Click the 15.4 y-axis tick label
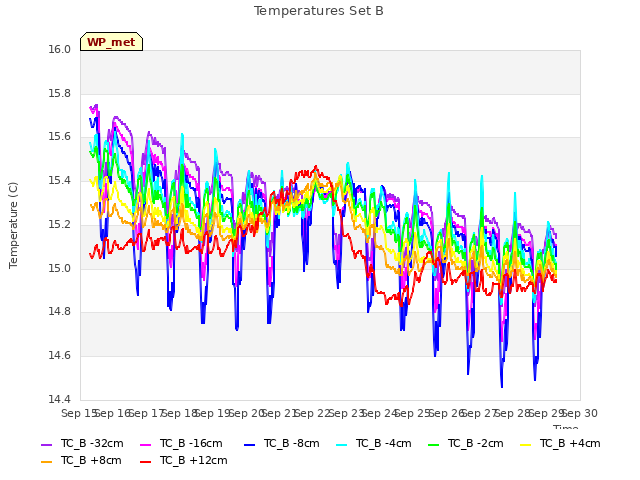This screenshot has height=480, width=640. [x=60, y=181]
